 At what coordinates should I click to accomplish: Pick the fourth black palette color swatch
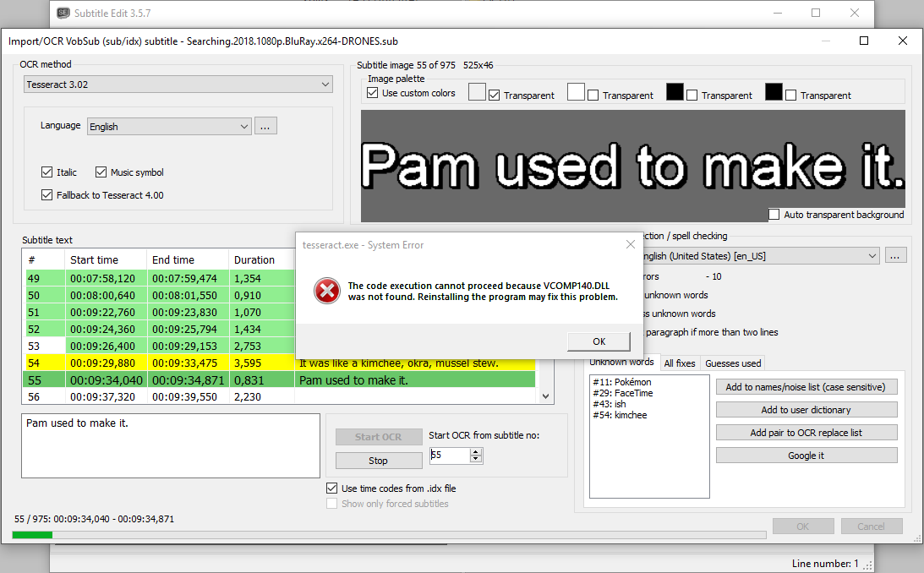click(x=774, y=92)
